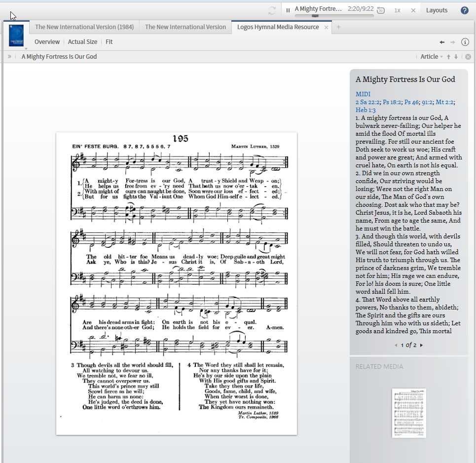Open resource information icon
This screenshot has width=476, height=463.
(465, 42)
